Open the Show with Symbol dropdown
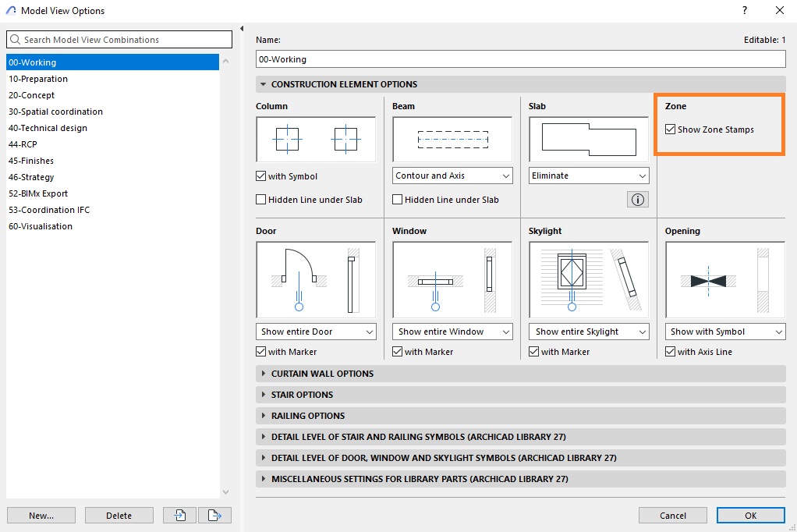797x532 pixels. pos(725,332)
